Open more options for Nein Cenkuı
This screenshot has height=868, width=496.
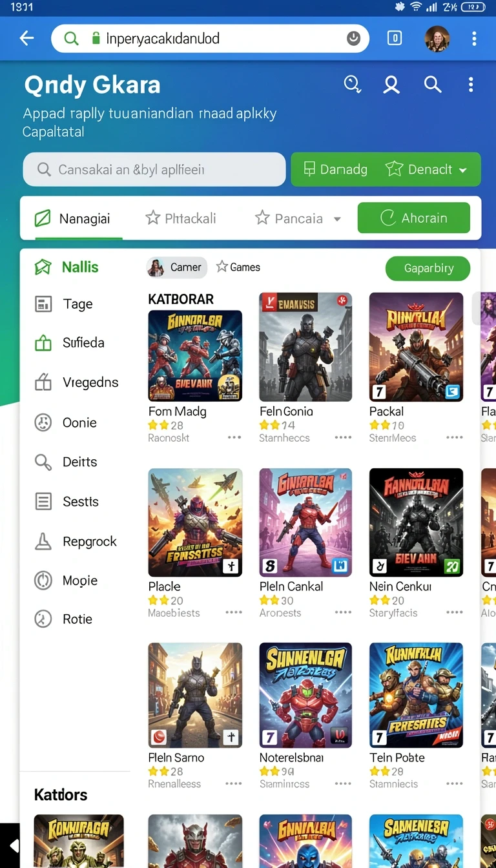455,613
